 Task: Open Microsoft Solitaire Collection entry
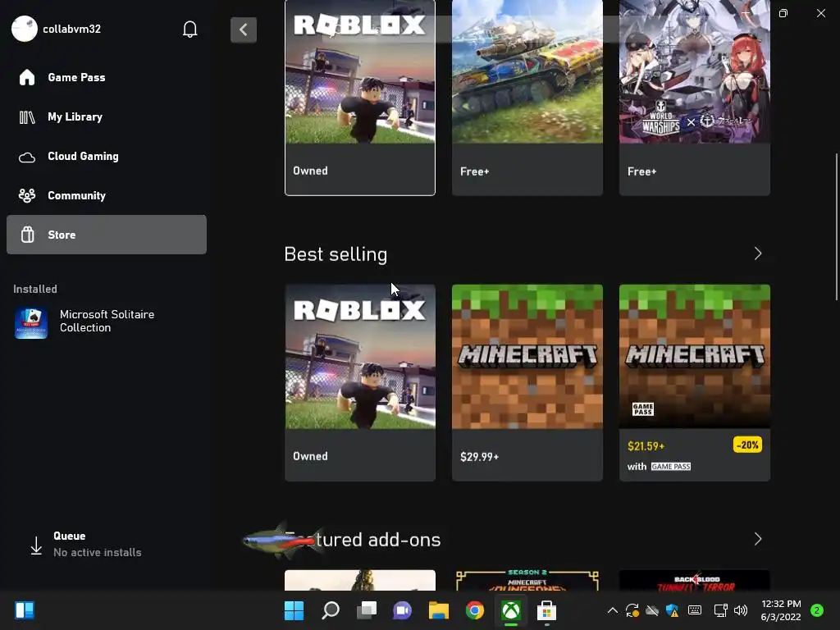pyautogui.click(x=106, y=322)
